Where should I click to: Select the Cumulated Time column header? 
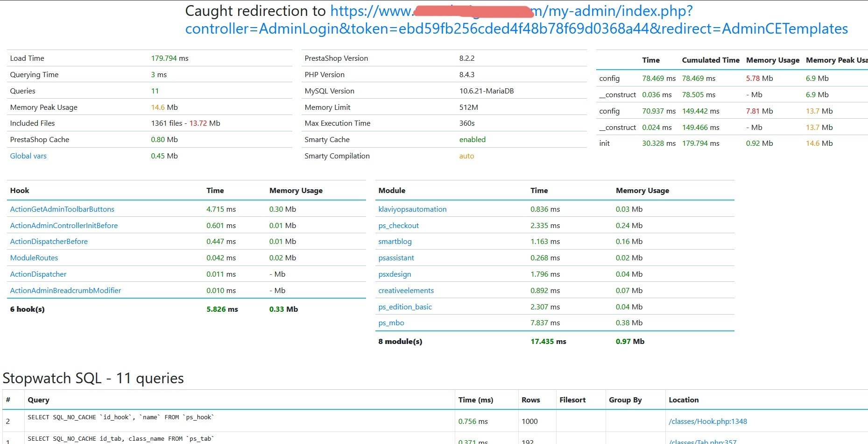[711, 60]
